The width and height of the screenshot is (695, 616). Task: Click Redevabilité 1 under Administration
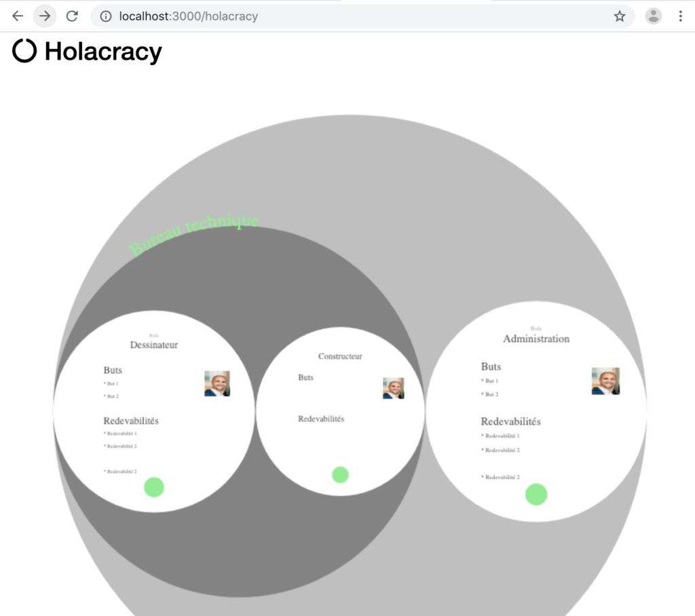[500, 436]
